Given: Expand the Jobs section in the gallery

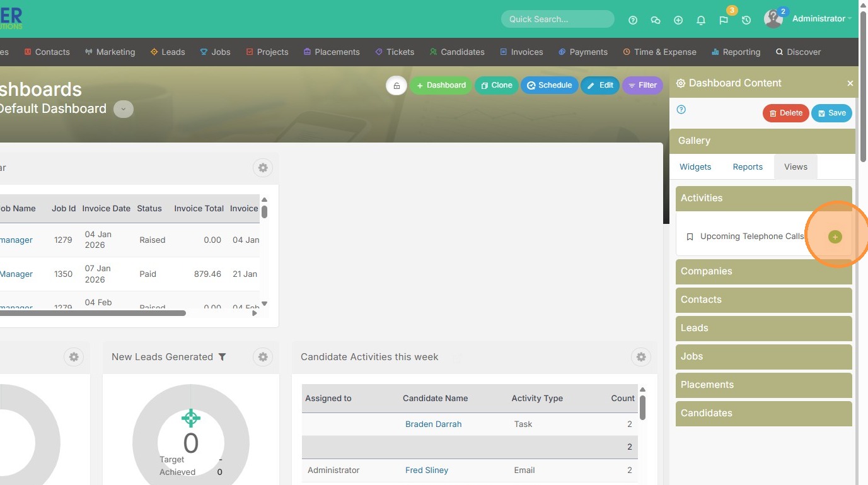Looking at the screenshot, I should point(764,356).
